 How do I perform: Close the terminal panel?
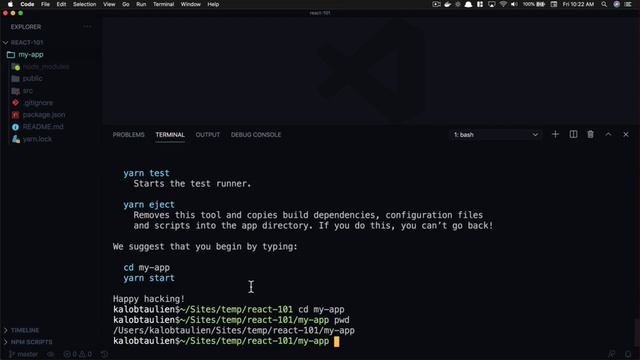pos(626,134)
